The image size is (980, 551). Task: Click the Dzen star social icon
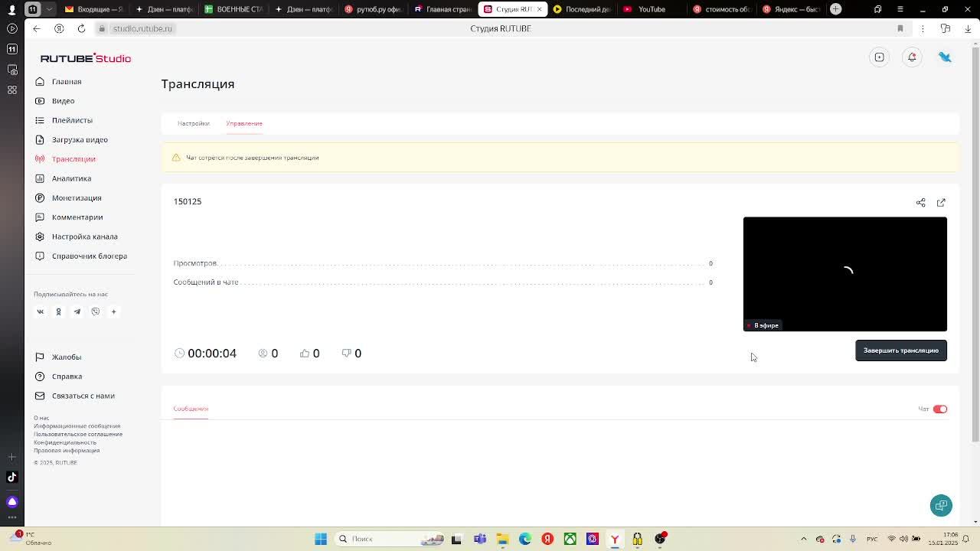(113, 311)
